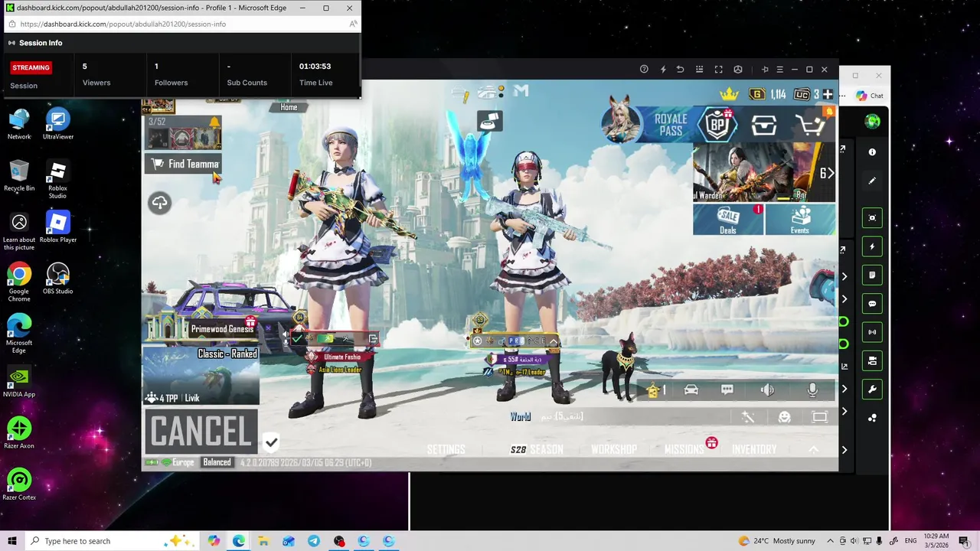The height and width of the screenshot is (551, 980).
Task: Open the S28 SEASON tab
Action: (x=536, y=449)
